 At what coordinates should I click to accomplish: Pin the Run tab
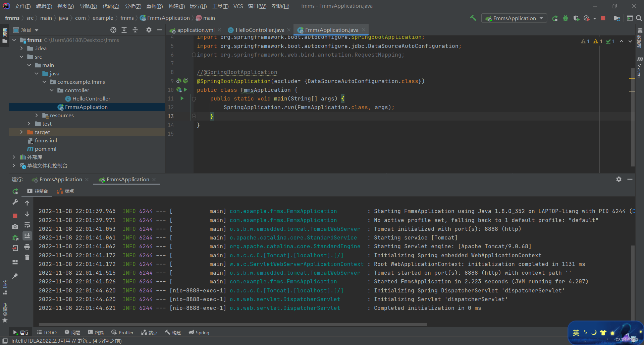[x=15, y=276]
